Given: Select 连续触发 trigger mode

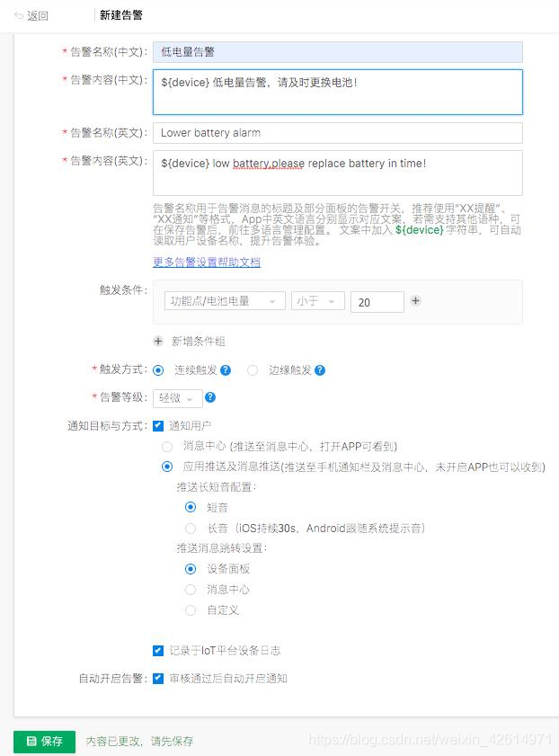Looking at the screenshot, I should [158, 370].
